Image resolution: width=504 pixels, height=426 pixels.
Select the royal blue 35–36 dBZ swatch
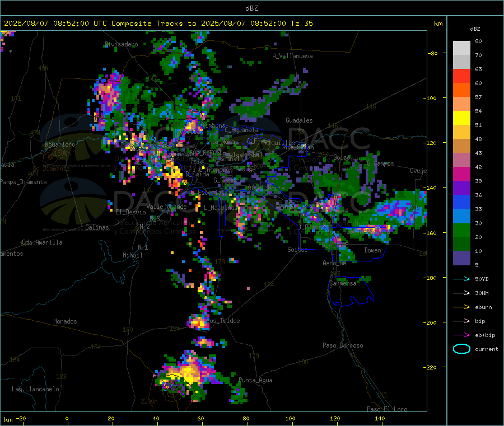coord(461,202)
